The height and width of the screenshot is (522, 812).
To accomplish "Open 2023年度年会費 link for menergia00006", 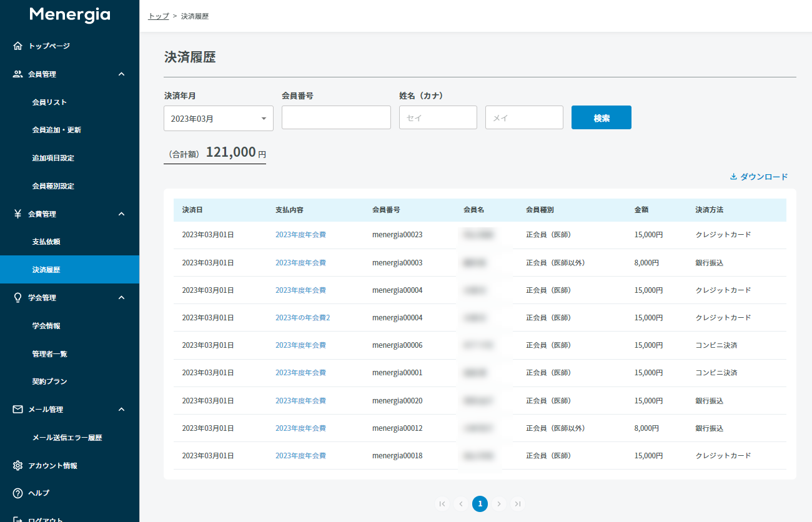I will click(x=300, y=345).
